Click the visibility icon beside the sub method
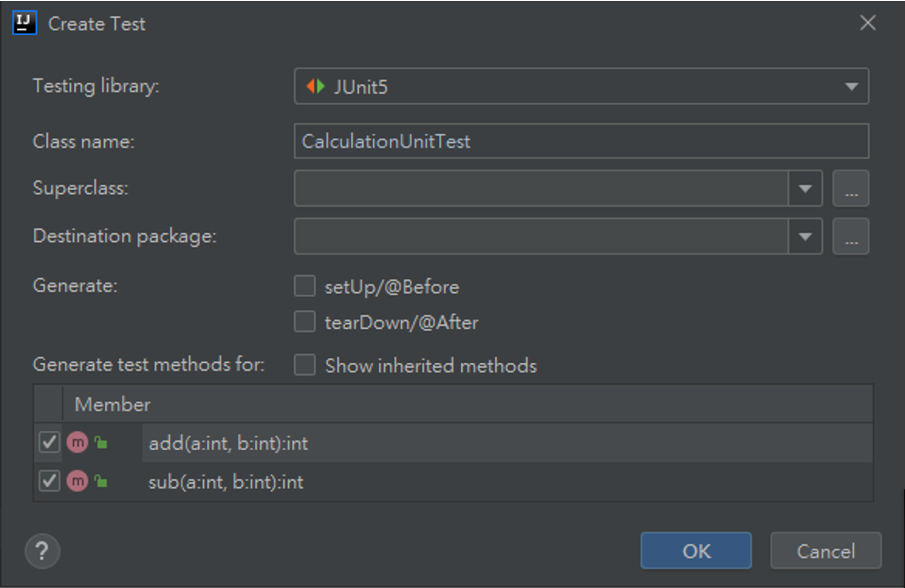The width and height of the screenshot is (905, 588). (101, 482)
